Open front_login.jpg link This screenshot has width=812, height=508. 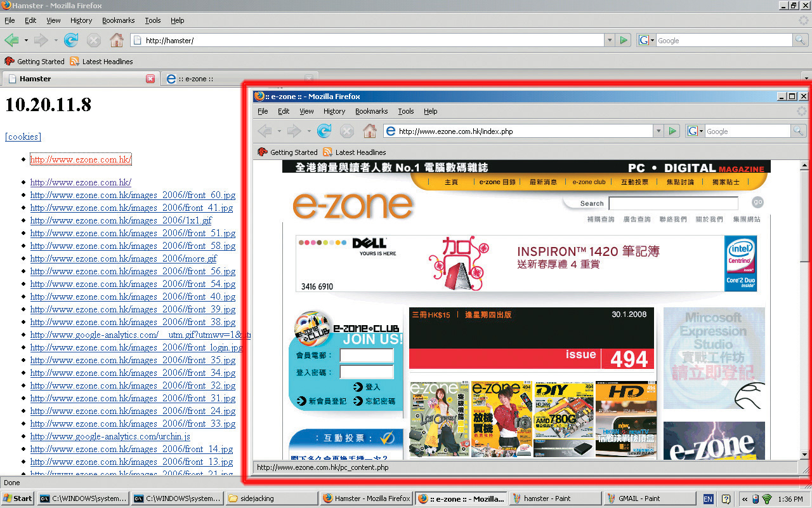(136, 347)
